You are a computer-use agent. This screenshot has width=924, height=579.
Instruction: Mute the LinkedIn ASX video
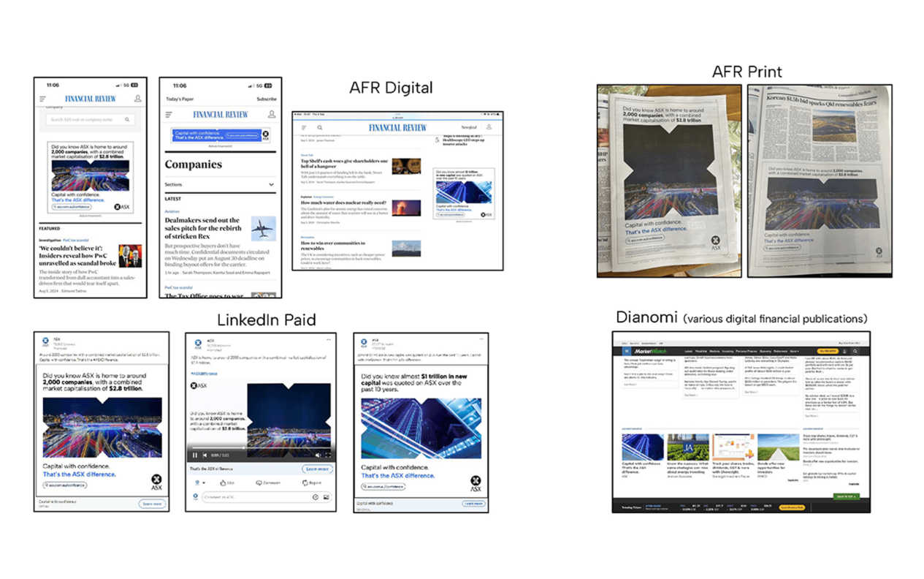(x=317, y=455)
